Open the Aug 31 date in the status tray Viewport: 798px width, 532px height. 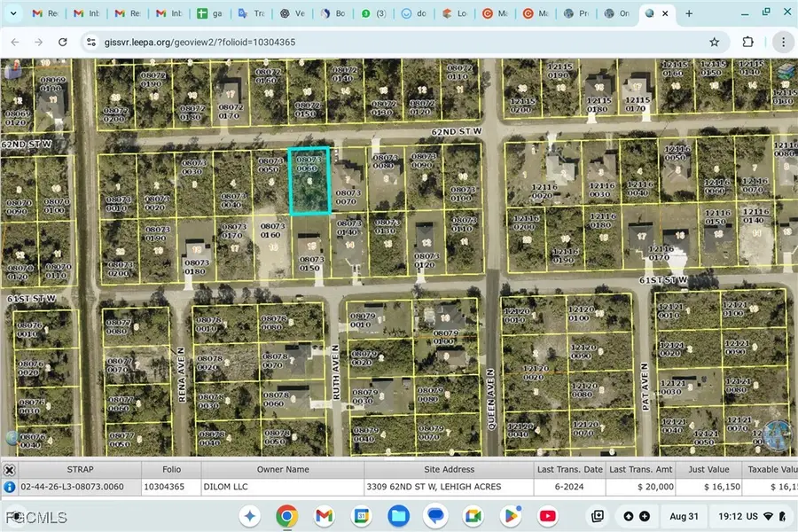(x=684, y=516)
